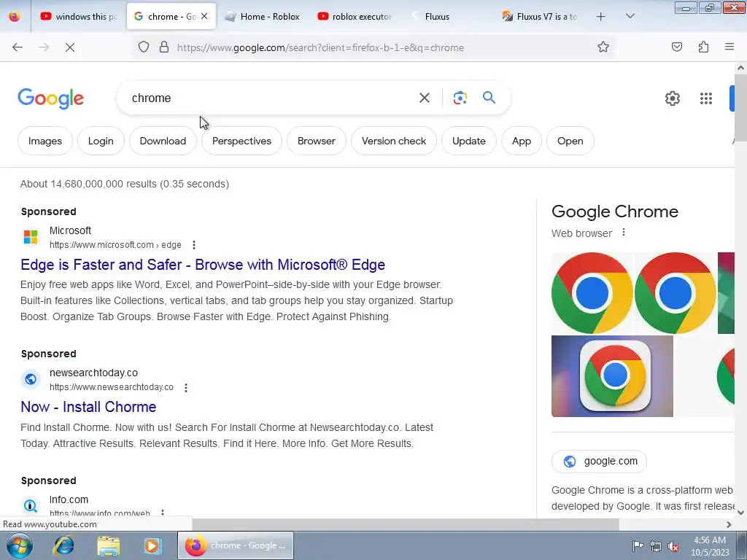Viewport: 747px width, 560px height.
Task: Go back to the previous page
Action: click(x=18, y=47)
